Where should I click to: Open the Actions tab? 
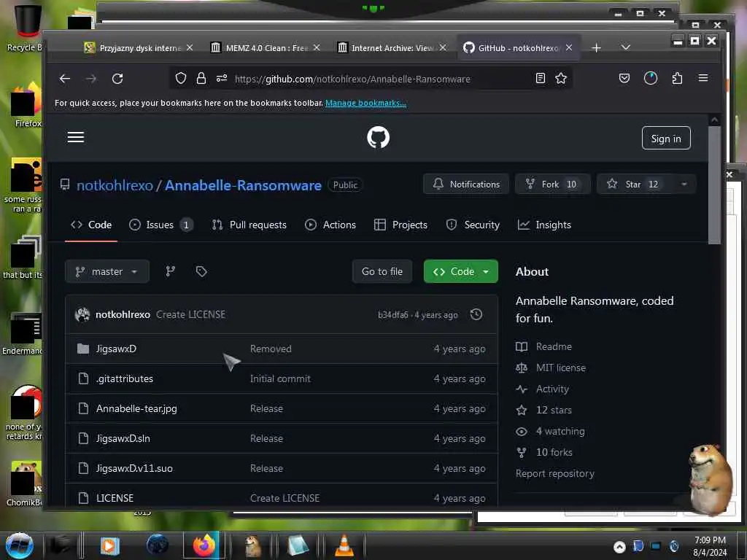click(330, 225)
